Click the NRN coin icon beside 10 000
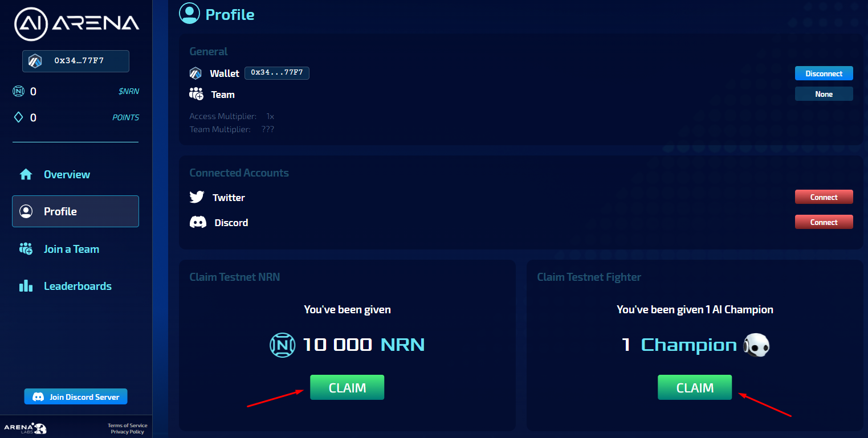 point(281,345)
